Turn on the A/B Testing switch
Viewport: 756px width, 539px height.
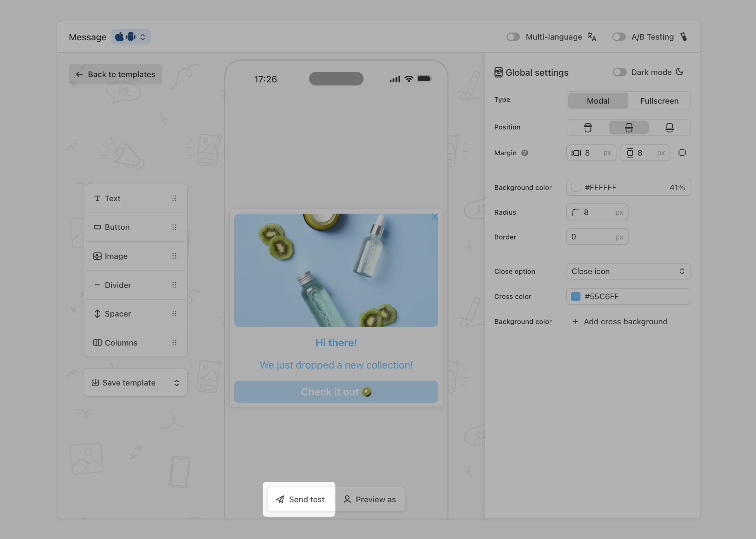pyautogui.click(x=619, y=37)
